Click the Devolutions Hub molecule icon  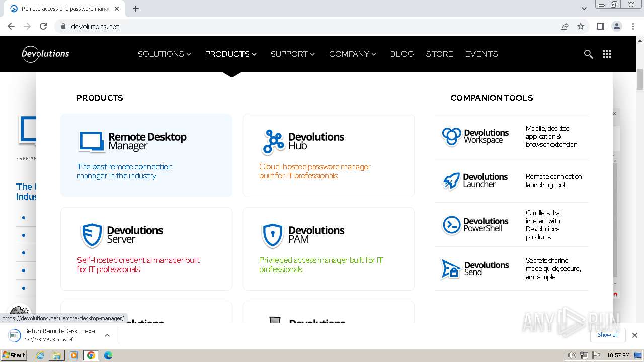[x=273, y=142]
